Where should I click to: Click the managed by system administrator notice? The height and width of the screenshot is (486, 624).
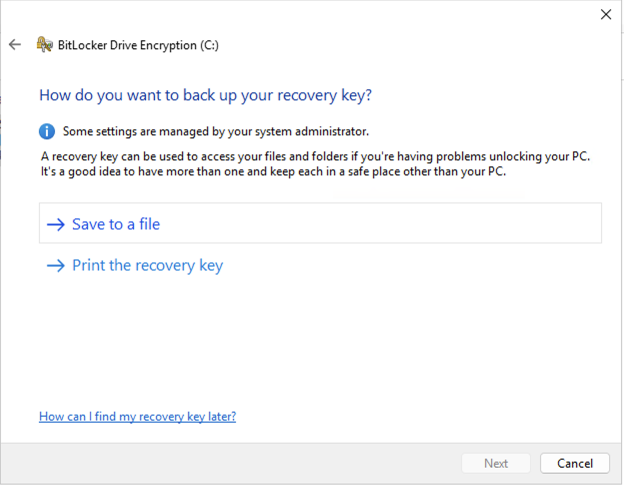pos(216,131)
